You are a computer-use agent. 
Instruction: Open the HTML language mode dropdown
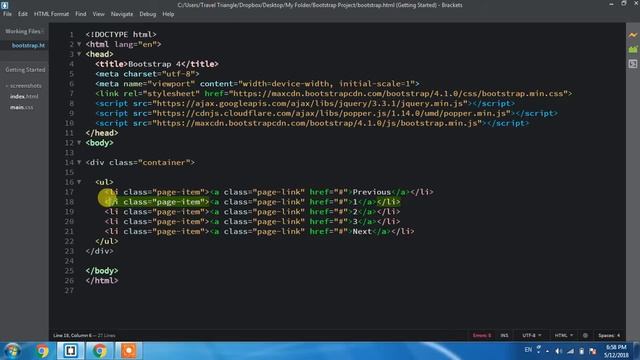564,336
